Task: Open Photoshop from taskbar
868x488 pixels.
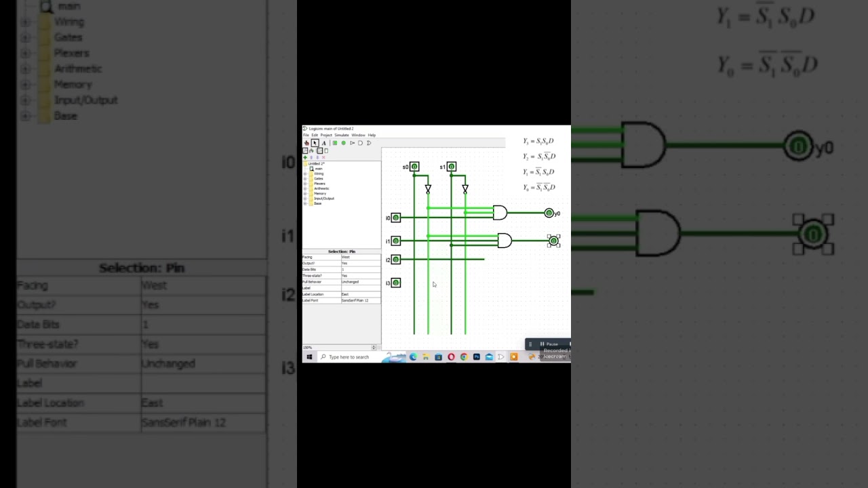Action: 477,357
